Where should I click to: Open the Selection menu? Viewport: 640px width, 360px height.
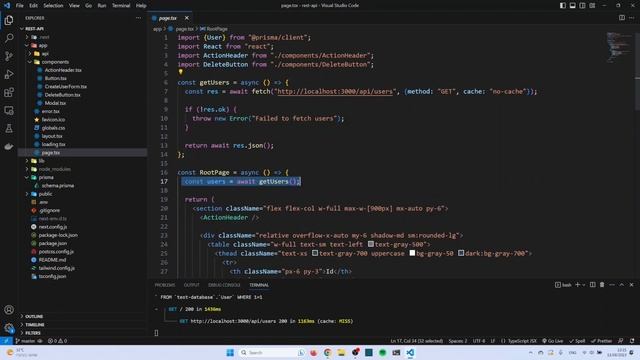[x=53, y=5]
